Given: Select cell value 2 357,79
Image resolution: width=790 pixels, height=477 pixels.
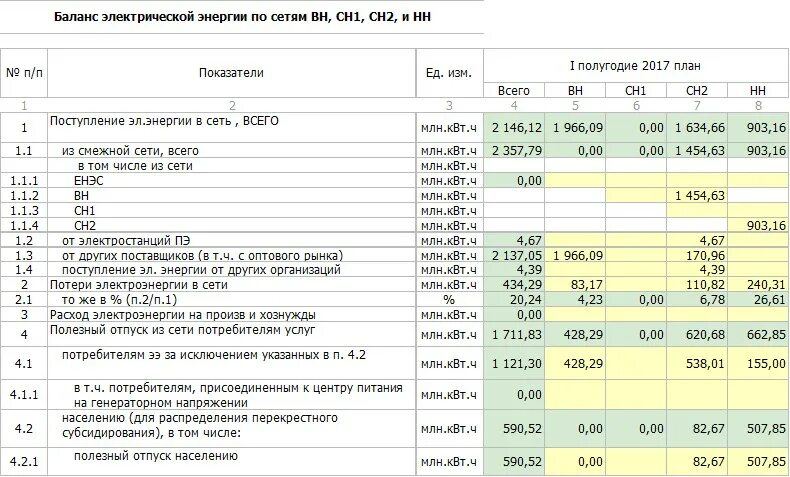Looking at the screenshot, I should (x=517, y=151).
